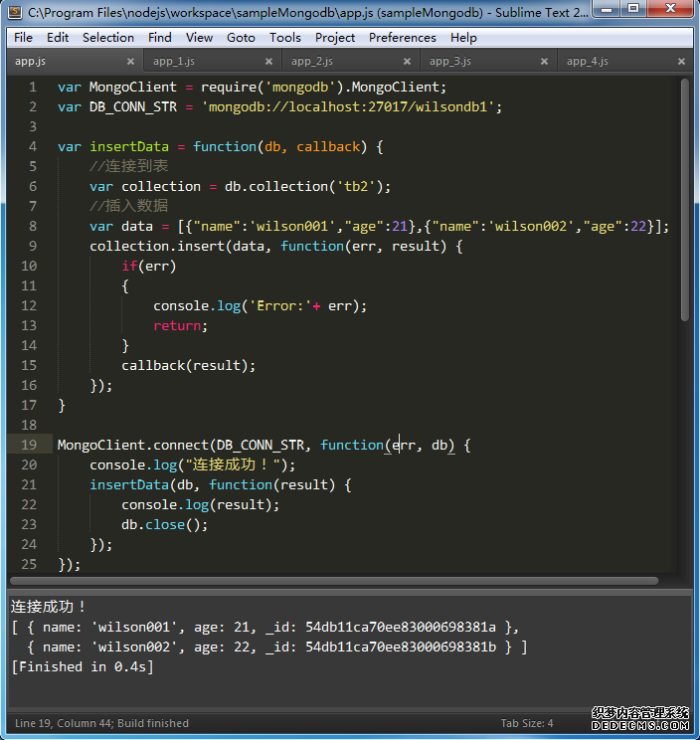This screenshot has width=700, height=740.
Task: Click the Sublime Text icon in title bar
Action: (x=14, y=13)
